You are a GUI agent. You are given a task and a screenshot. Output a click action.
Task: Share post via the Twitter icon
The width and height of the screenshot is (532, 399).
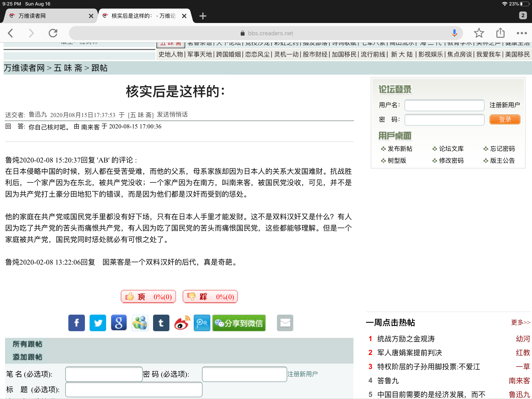point(98,323)
